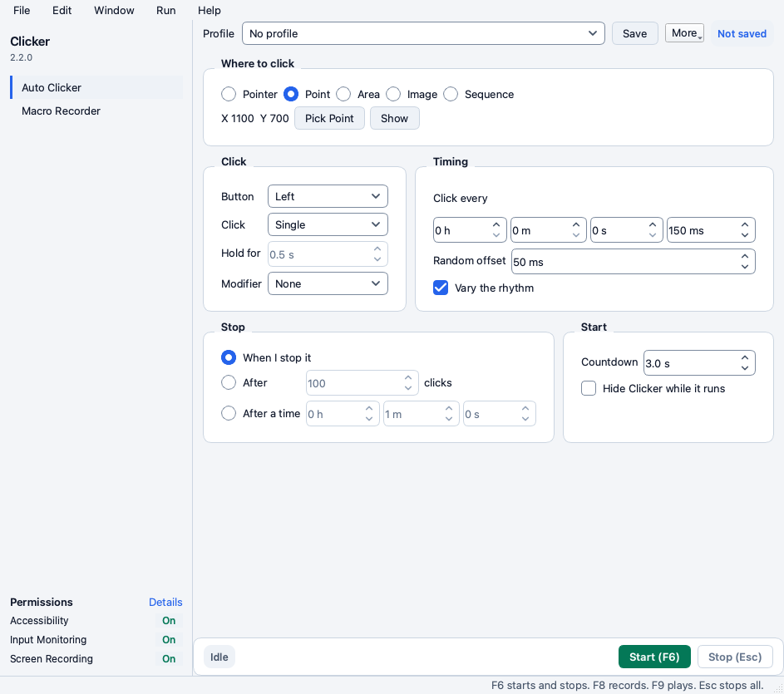Click the Random offset field
The height and width of the screenshot is (694, 784).
pyautogui.click(x=633, y=262)
